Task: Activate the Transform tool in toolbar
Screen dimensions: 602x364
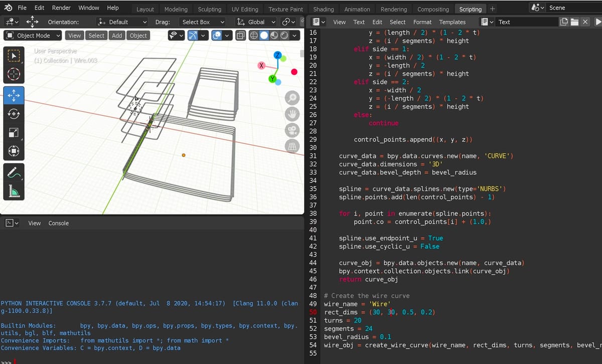Action: (x=14, y=151)
